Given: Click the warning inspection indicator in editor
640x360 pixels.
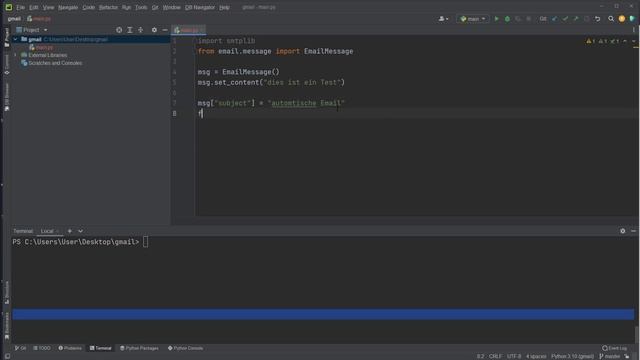Looking at the screenshot, I should (x=591, y=41).
